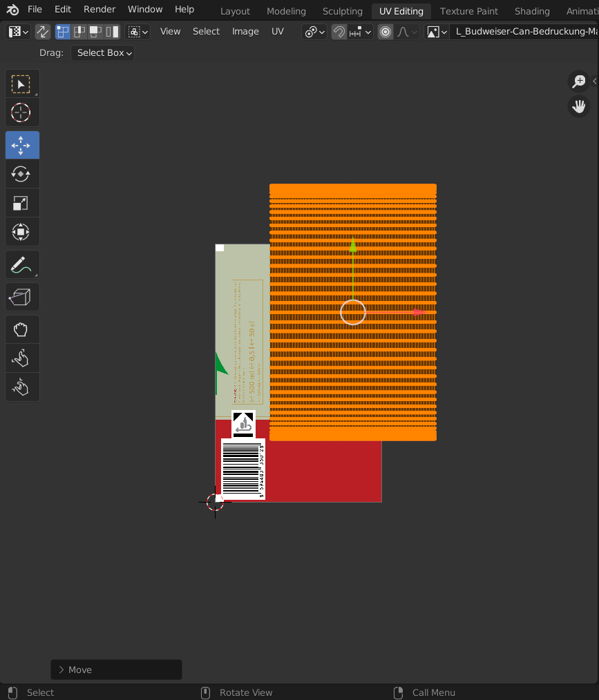Screen dimensions: 599x700
Task: Open the pivot point dropdown
Action: coord(314,32)
